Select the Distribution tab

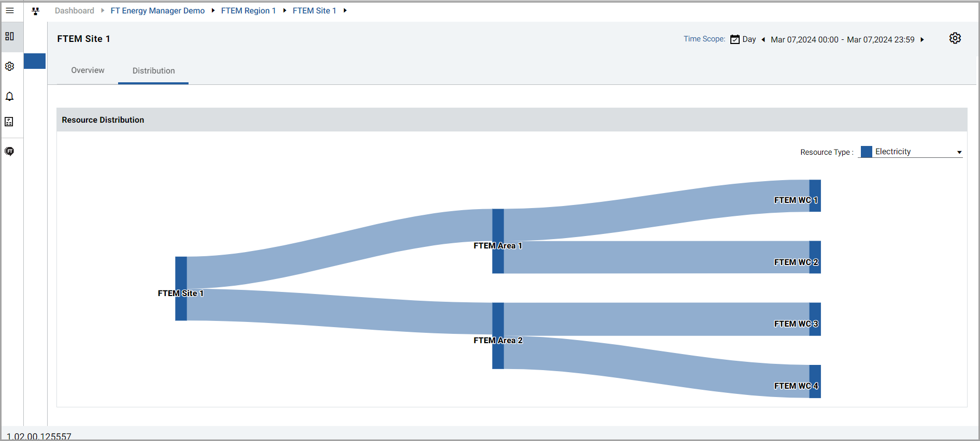pyautogui.click(x=153, y=71)
